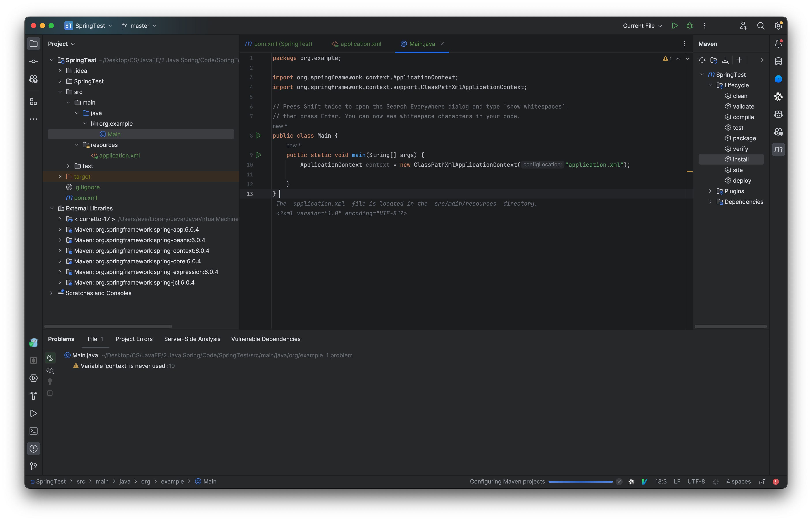Open the ChatGPT plugin sidebar icon
The image size is (812, 521).
[x=778, y=97]
